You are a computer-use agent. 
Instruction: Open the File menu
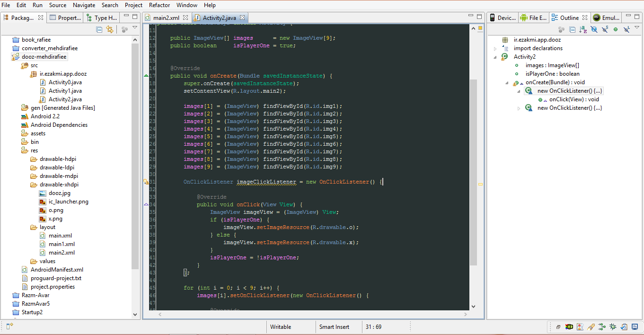click(6, 5)
